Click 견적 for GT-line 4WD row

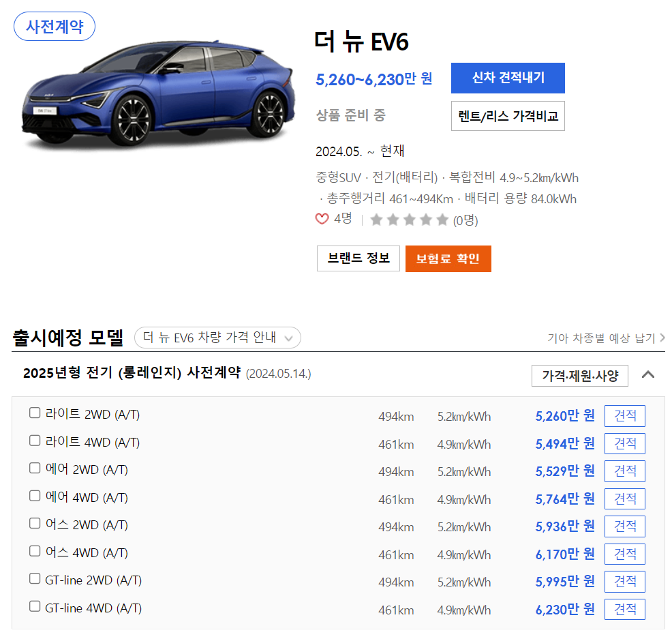coord(625,610)
